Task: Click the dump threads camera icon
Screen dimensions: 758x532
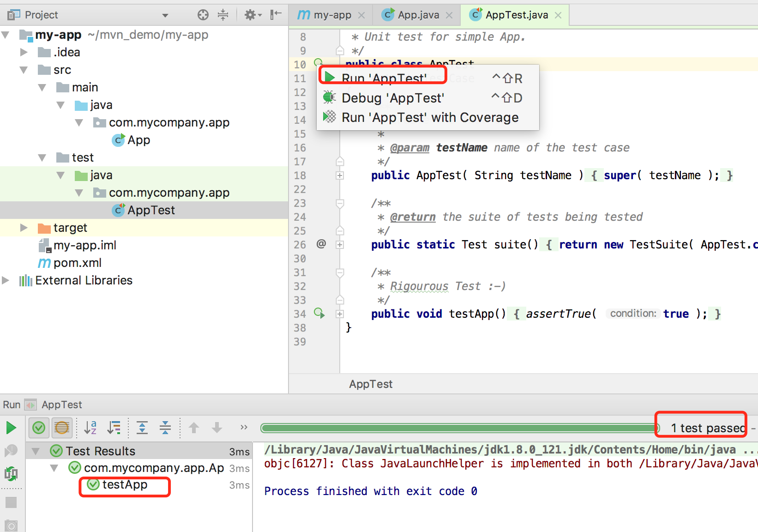Action: 11,526
